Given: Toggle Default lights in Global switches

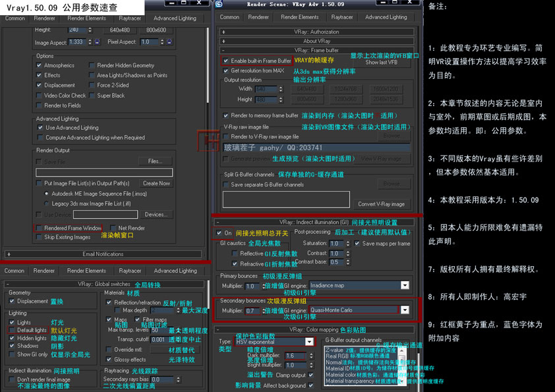Looking at the screenshot, I should (12, 330).
